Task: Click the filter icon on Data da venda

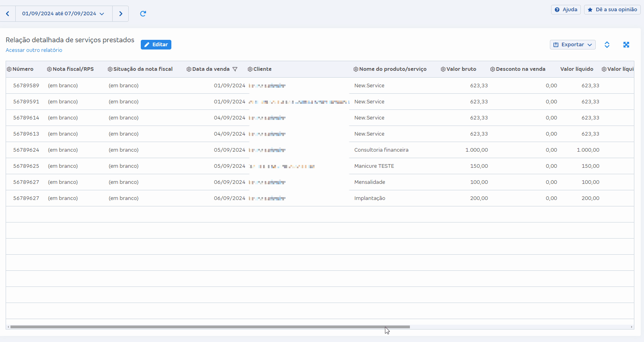Action: pos(235,69)
